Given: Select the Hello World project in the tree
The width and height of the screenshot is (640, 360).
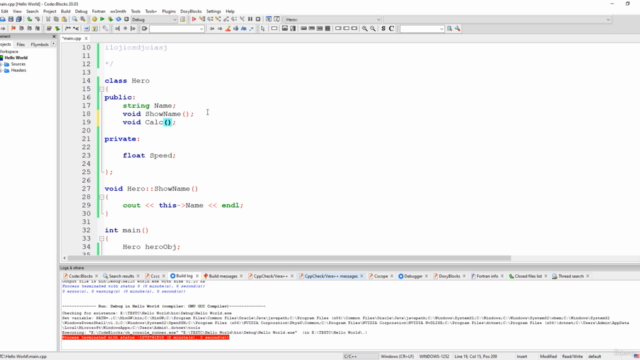Looking at the screenshot, I should click(16, 58).
